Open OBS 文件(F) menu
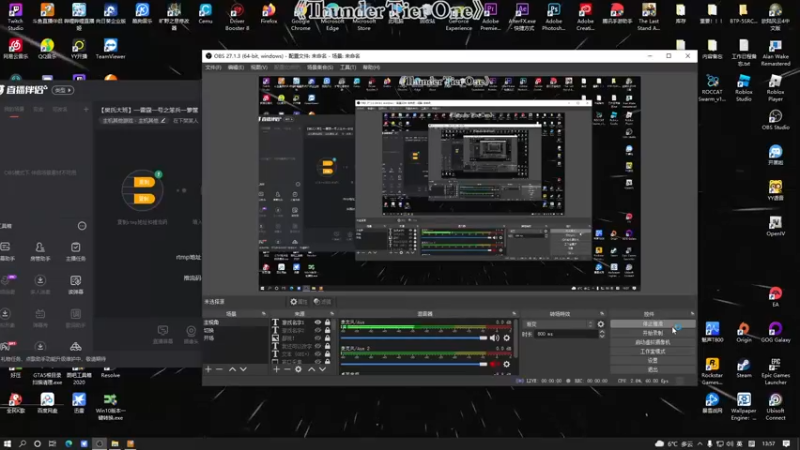 pyautogui.click(x=213, y=67)
